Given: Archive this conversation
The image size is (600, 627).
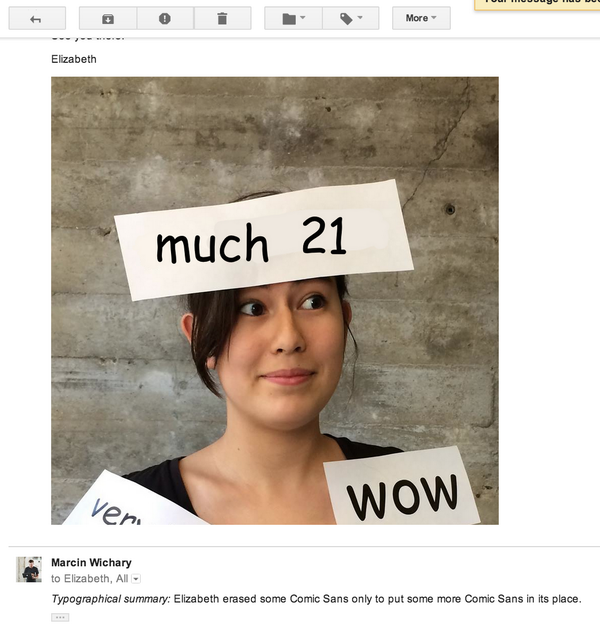Looking at the screenshot, I should tap(108, 18).
